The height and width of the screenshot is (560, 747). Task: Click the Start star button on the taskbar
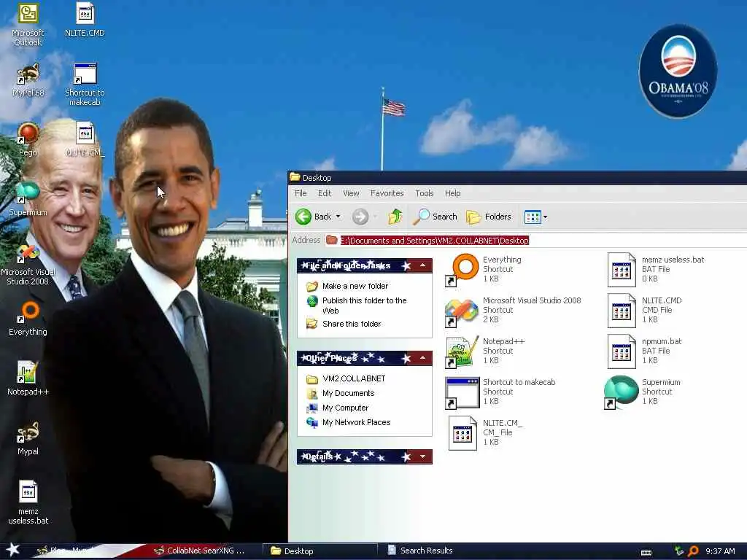pyautogui.click(x=13, y=550)
